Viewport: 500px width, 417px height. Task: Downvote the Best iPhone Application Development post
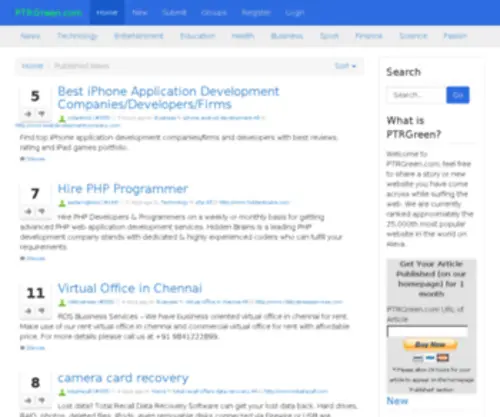41,114
